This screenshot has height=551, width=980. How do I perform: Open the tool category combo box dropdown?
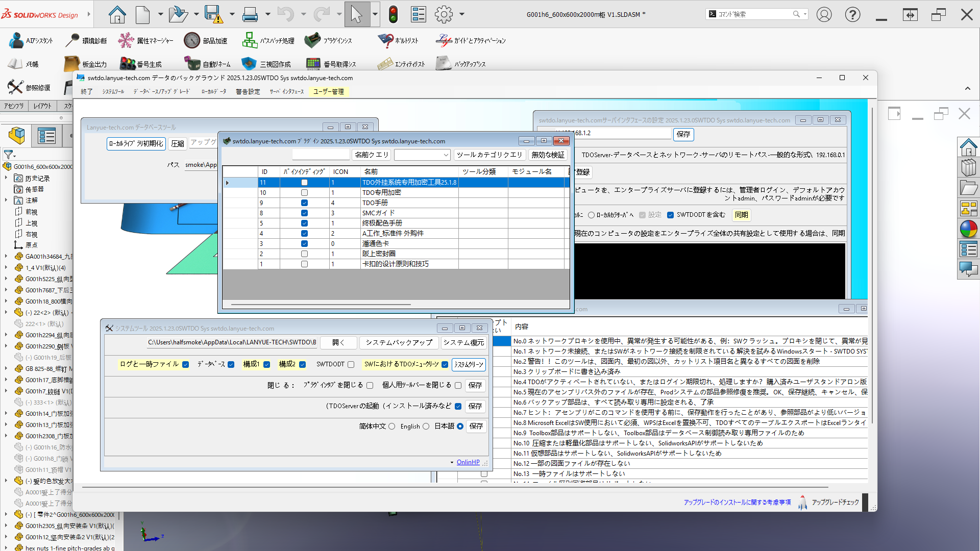pos(446,155)
